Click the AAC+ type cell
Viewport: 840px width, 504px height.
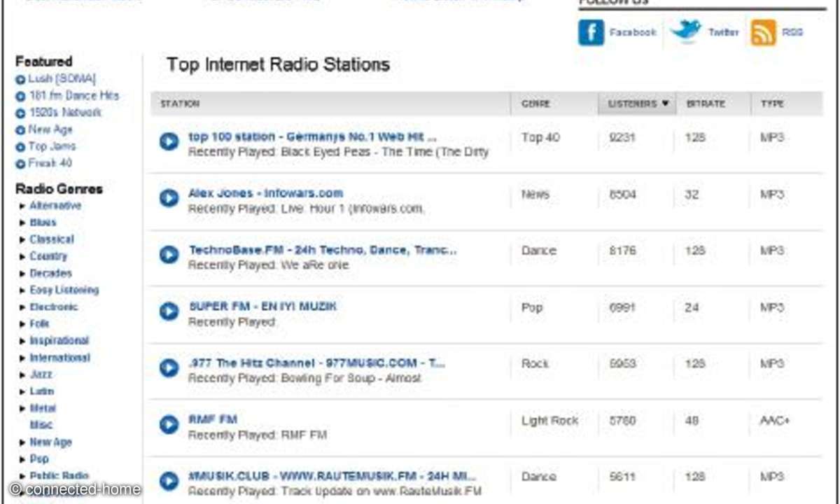coord(774,421)
